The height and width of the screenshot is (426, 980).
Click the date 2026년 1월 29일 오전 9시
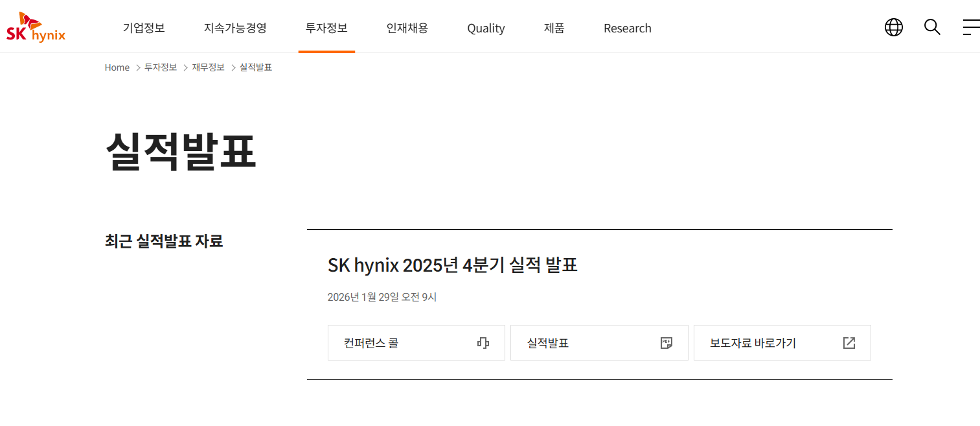pyautogui.click(x=382, y=297)
